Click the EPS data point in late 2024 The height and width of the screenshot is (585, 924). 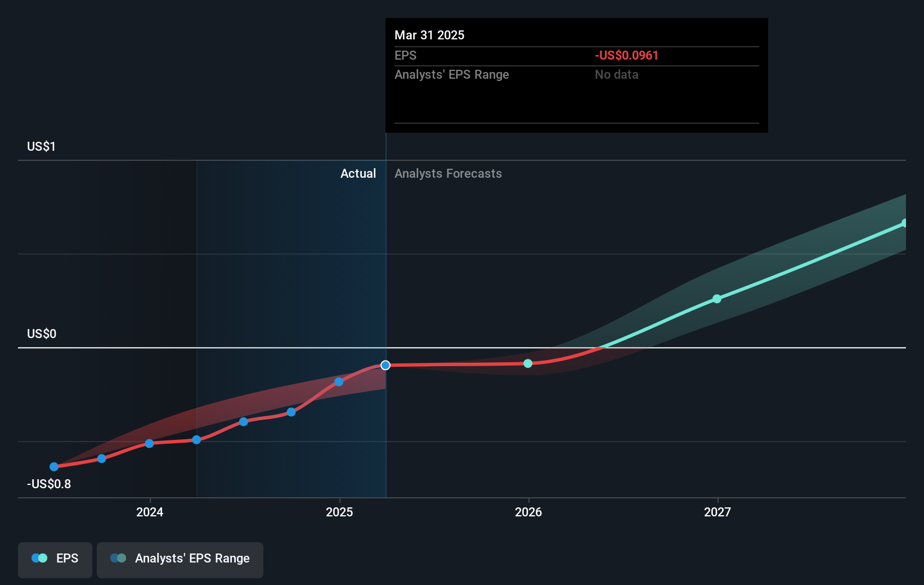291,412
